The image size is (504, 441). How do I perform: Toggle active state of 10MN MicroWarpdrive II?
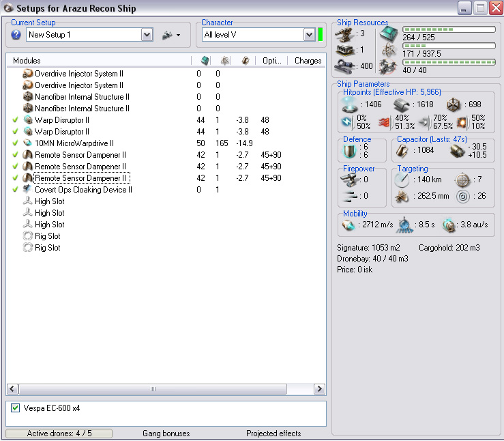click(15, 143)
